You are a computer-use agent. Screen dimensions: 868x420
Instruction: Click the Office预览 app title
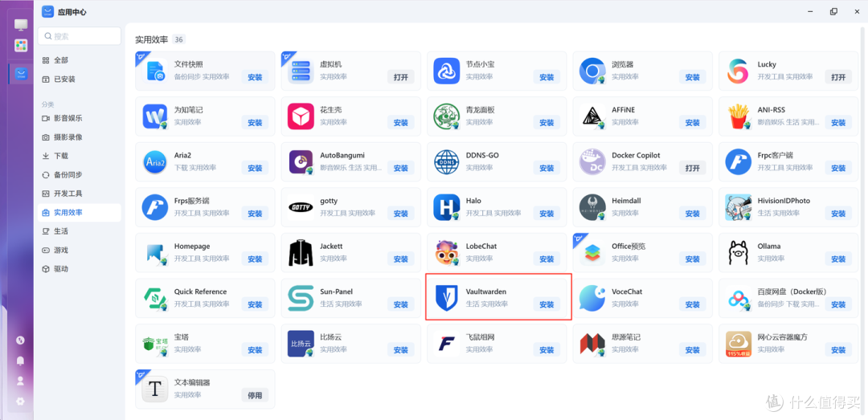628,247
